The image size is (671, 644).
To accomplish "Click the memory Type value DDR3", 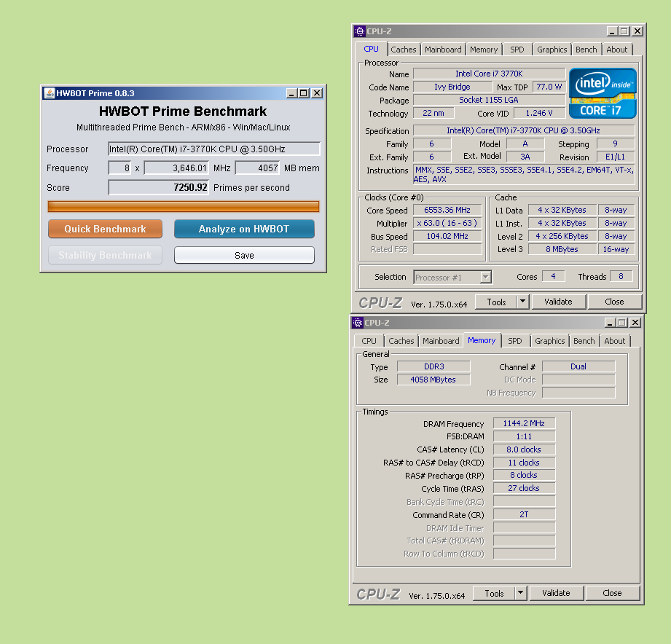I will coord(433,366).
